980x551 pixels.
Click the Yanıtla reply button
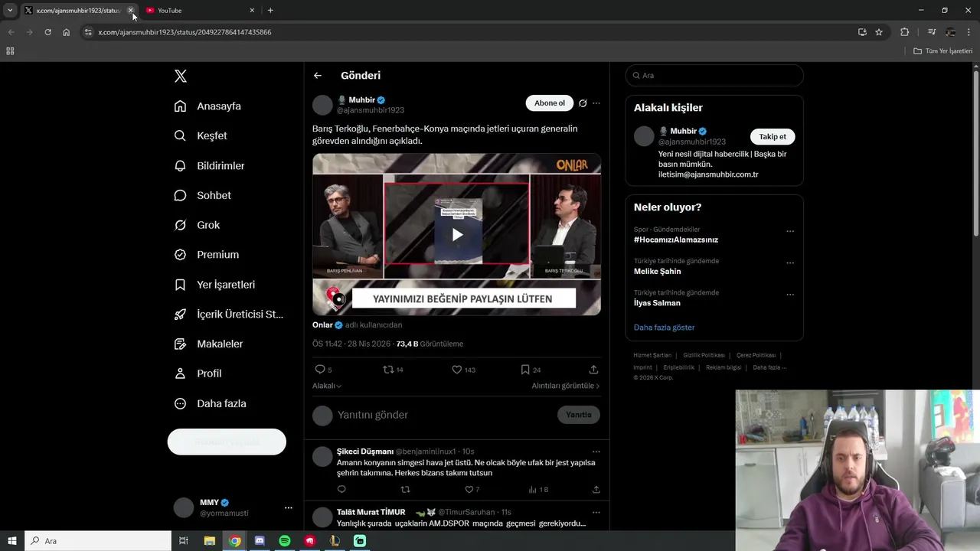pos(579,415)
